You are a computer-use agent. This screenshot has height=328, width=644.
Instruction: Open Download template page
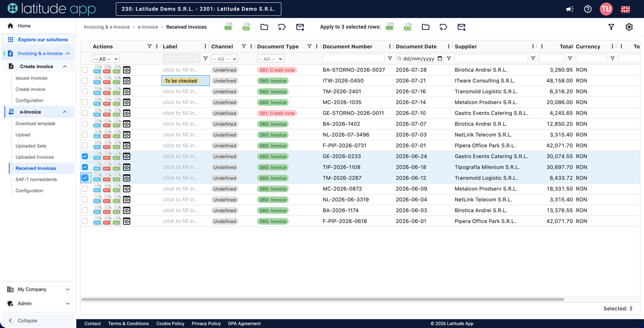point(35,124)
